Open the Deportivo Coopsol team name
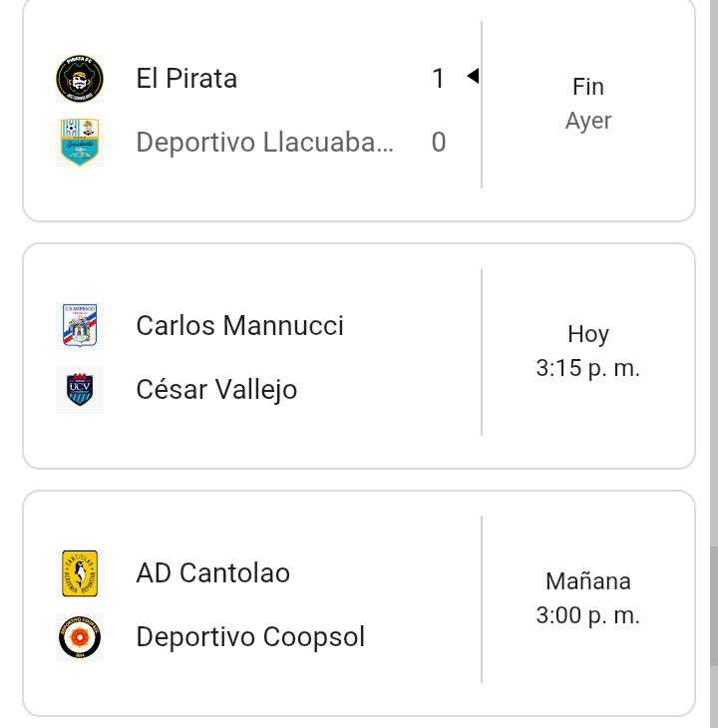The width and height of the screenshot is (718, 728). [x=250, y=636]
